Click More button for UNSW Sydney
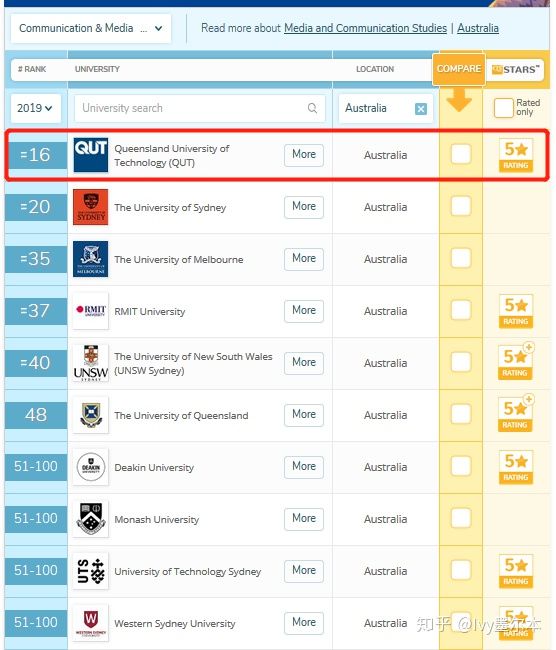The height and width of the screenshot is (650, 556). pos(304,363)
